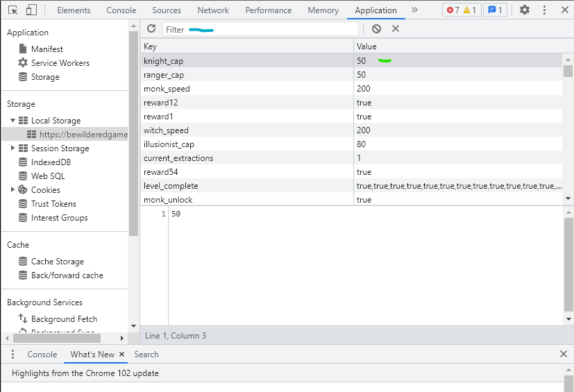Close the bottom drawer panel
This screenshot has height=392, width=574.
(x=564, y=354)
